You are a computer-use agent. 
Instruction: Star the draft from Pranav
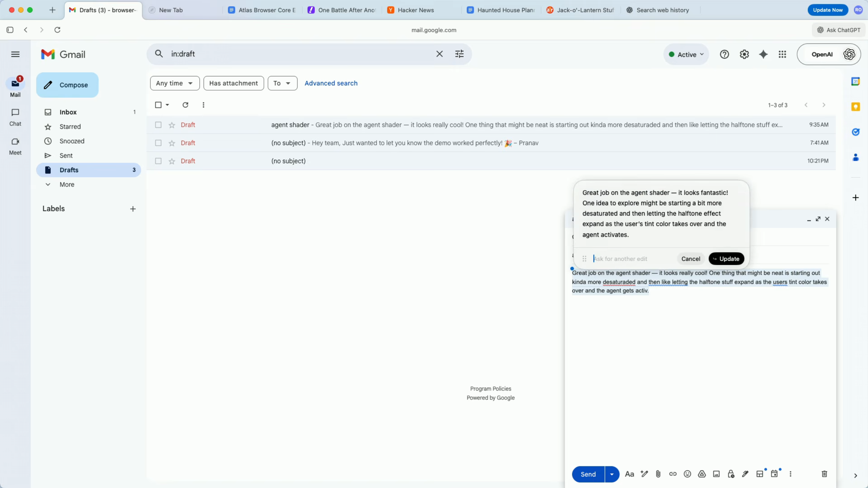(x=171, y=143)
